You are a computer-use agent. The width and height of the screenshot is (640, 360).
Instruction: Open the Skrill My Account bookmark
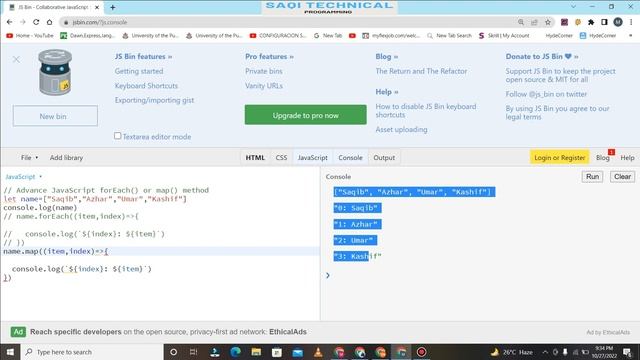[x=504, y=36]
